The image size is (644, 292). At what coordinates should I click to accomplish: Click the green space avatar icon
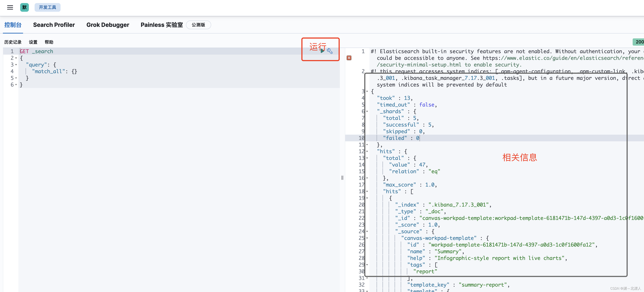pos(24,7)
